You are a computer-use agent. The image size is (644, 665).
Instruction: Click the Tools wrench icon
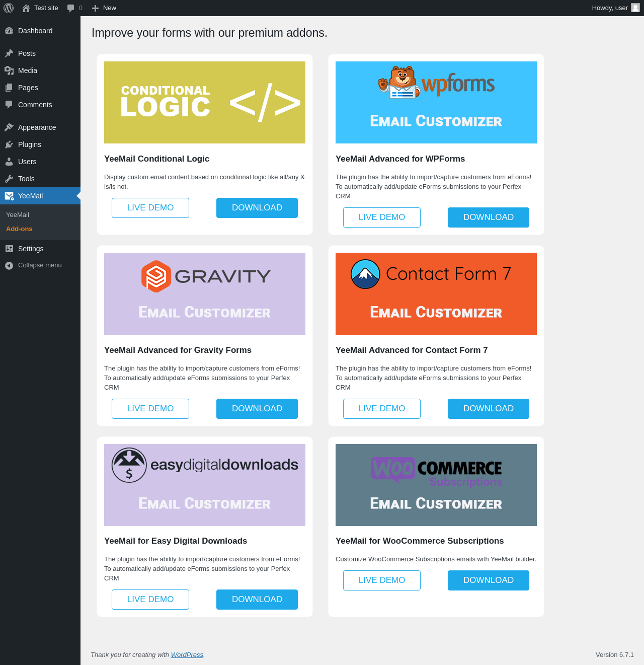click(x=9, y=179)
